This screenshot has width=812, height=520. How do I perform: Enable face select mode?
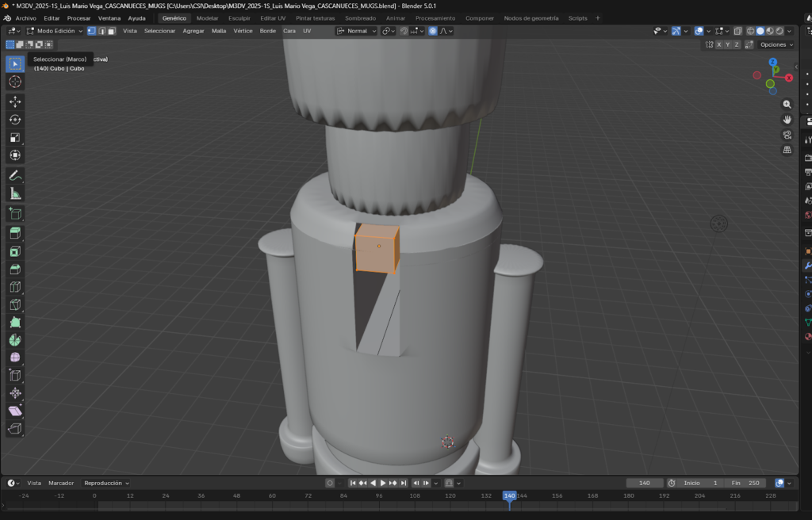(x=112, y=31)
